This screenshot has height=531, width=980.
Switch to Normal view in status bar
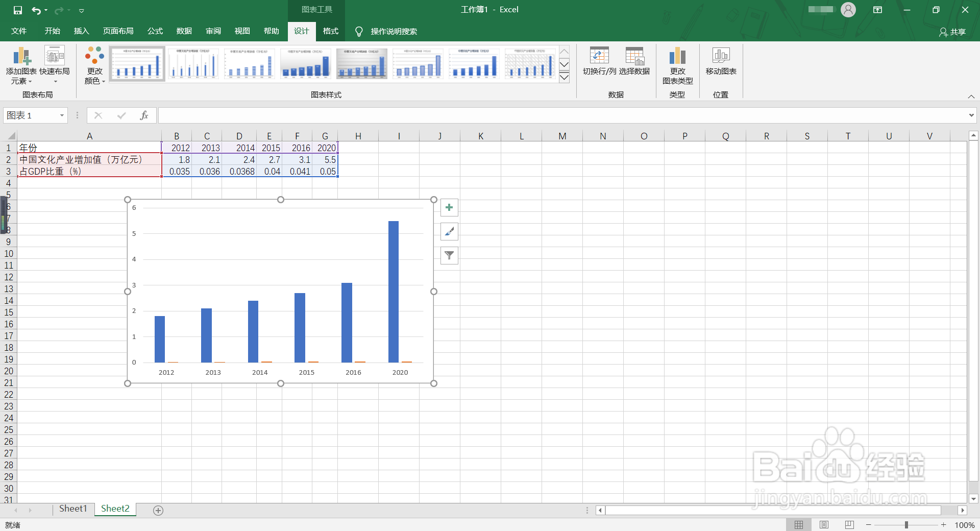click(799, 525)
